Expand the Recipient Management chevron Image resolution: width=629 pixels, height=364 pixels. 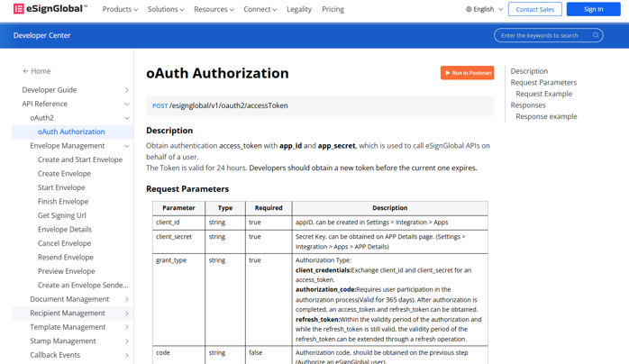(x=127, y=314)
